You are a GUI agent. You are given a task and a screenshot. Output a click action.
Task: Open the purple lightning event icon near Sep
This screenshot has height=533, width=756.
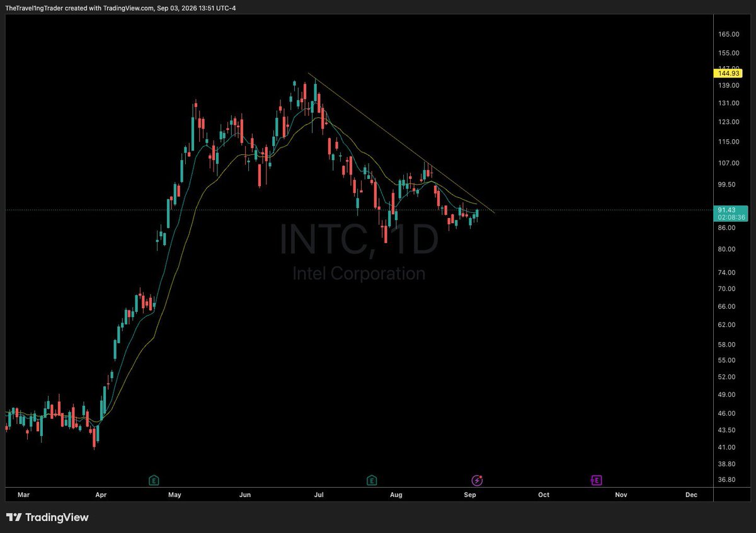[x=478, y=481]
